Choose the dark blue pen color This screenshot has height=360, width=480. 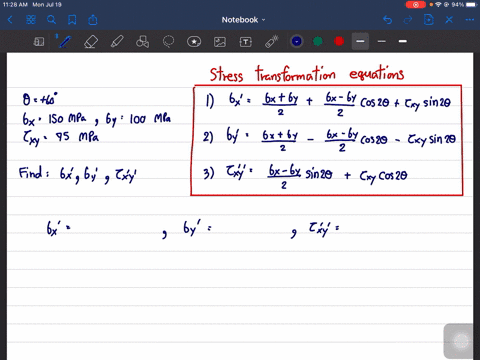coord(296,41)
